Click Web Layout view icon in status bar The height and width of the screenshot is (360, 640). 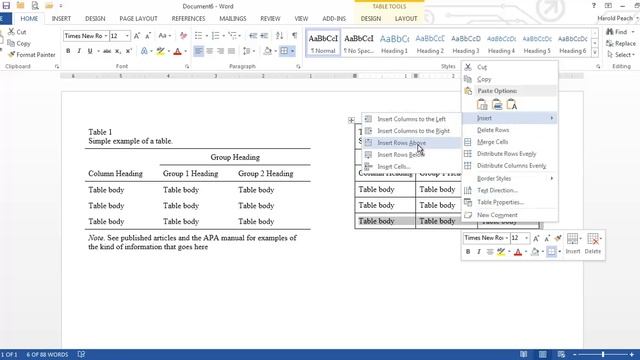click(x=562, y=354)
